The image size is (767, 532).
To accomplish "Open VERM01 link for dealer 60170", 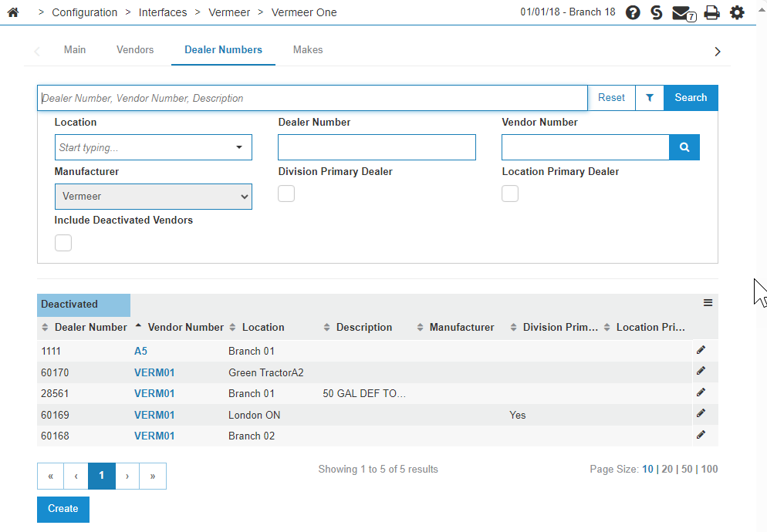I will [x=154, y=372].
